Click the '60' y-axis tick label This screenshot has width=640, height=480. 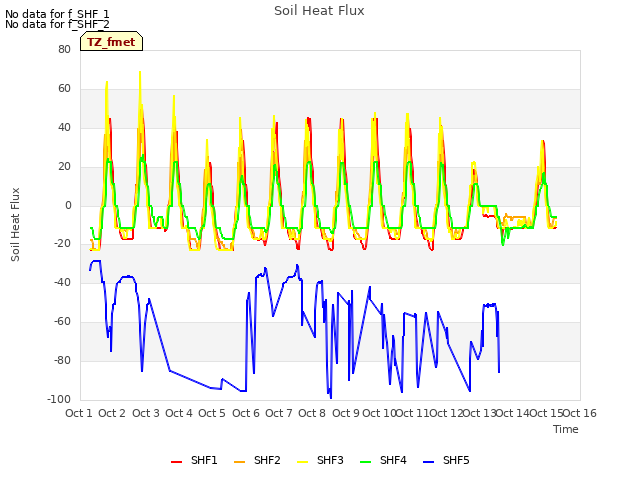click(x=64, y=89)
